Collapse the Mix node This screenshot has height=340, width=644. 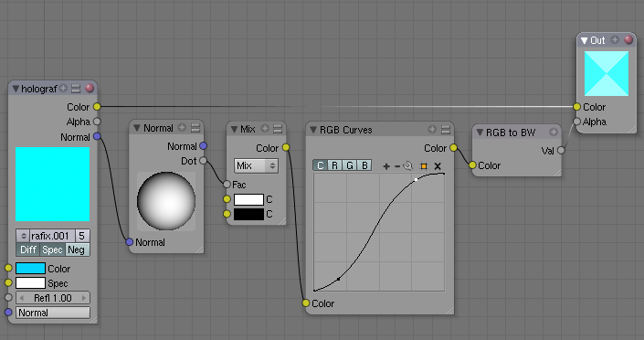pyautogui.click(x=234, y=129)
